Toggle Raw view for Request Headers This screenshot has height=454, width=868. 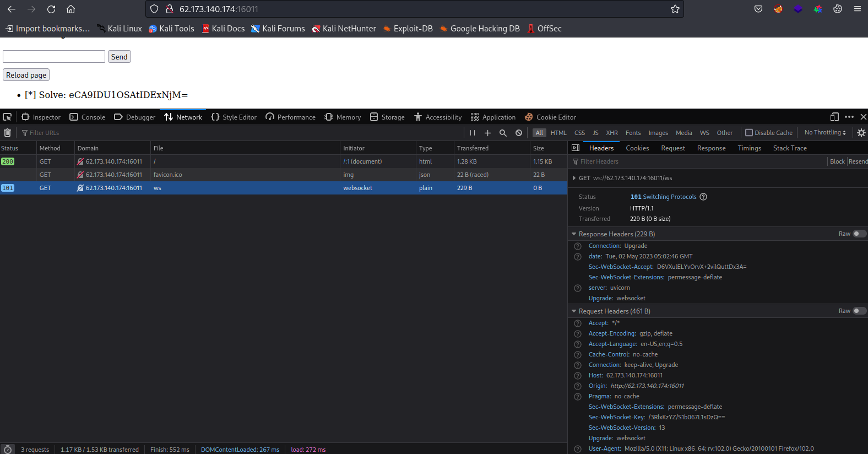[859, 311]
